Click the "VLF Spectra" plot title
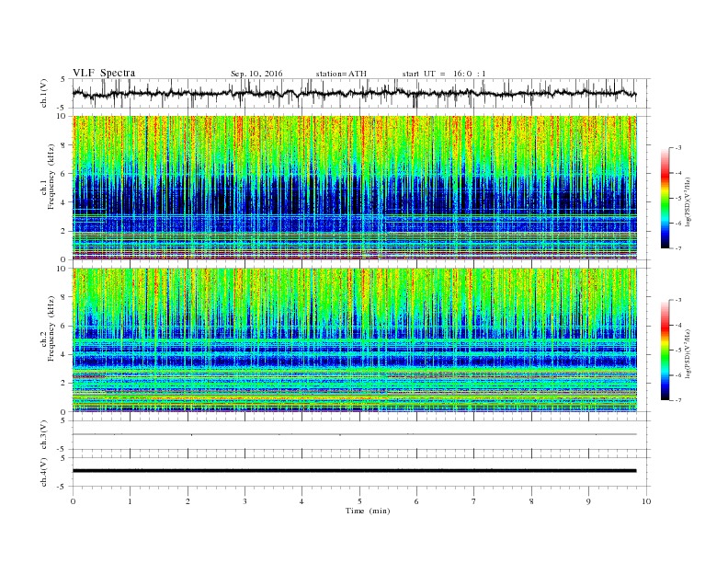Viewport: 728px width, 563px height. tap(104, 73)
